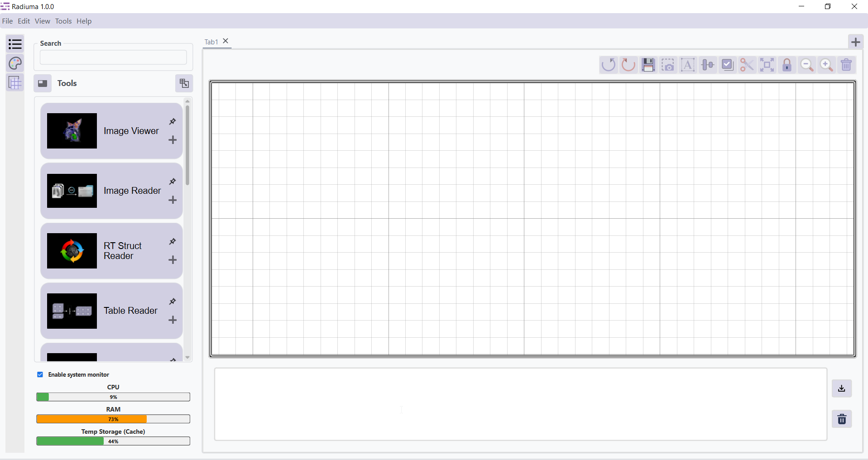Image resolution: width=868 pixels, height=460 pixels.
Task: Click the Table Reader thumbnail
Action: (x=72, y=311)
